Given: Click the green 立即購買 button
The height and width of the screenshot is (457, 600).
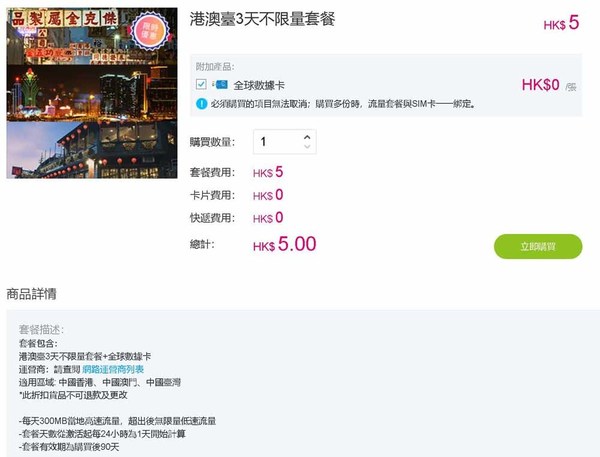Looking at the screenshot, I should (x=538, y=246).
